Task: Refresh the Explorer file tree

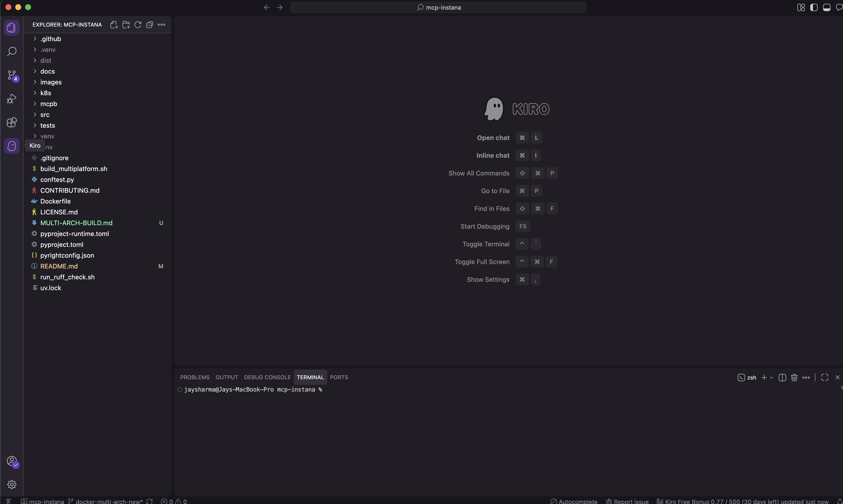Action: (138, 25)
